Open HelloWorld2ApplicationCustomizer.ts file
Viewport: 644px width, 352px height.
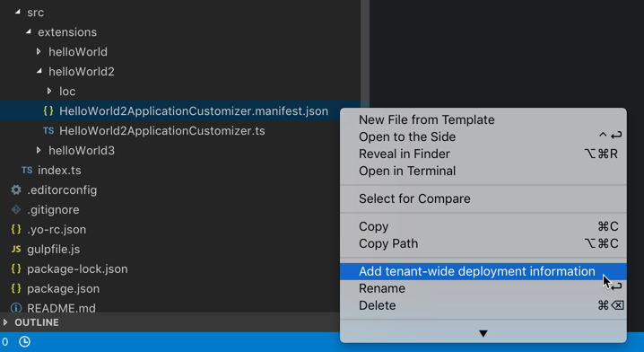(162, 131)
